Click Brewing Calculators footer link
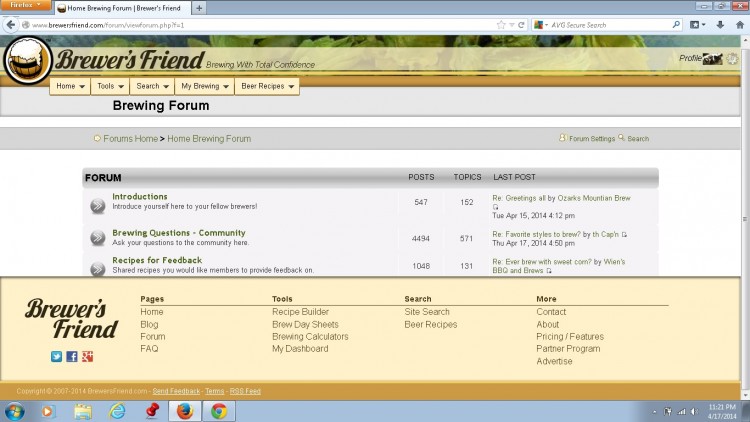The height and width of the screenshot is (422, 750). click(310, 336)
